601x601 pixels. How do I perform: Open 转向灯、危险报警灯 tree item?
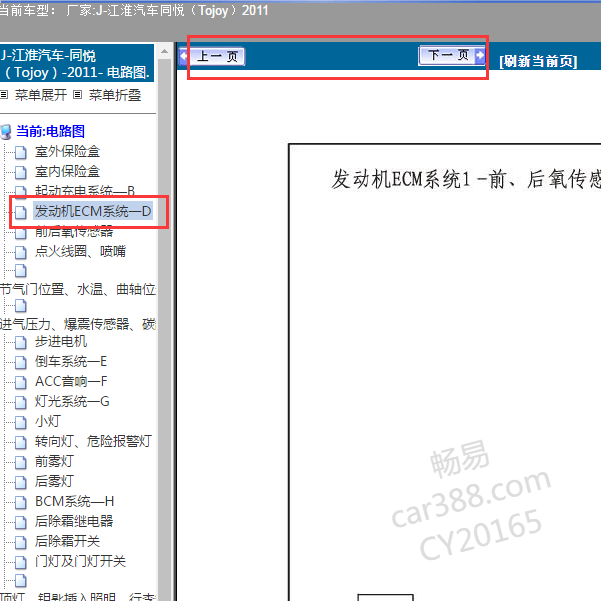click(94, 441)
